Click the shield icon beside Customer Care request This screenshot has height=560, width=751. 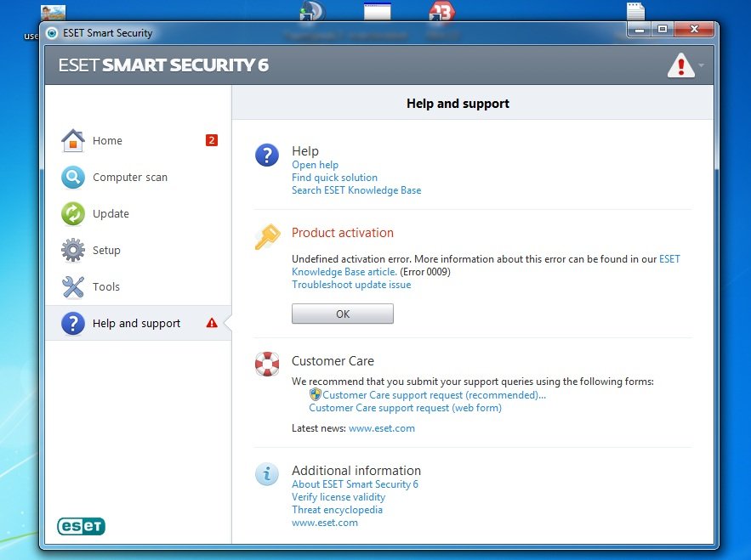[x=315, y=394]
